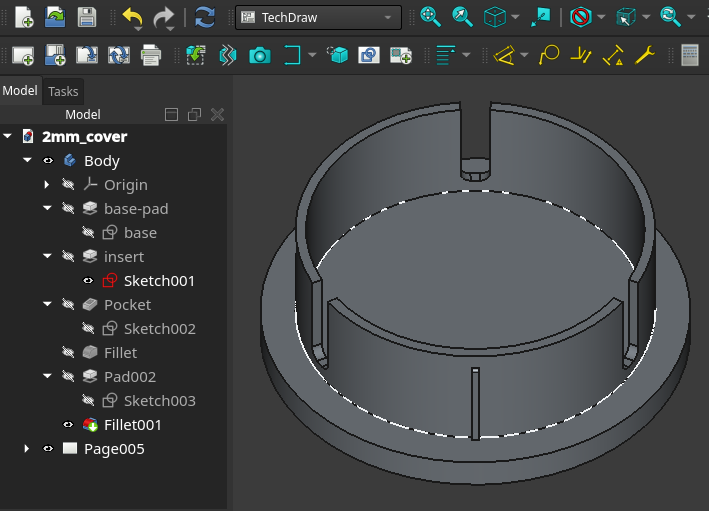Switch to the Model tab
Screen dimensions: 709x511
click(20, 91)
